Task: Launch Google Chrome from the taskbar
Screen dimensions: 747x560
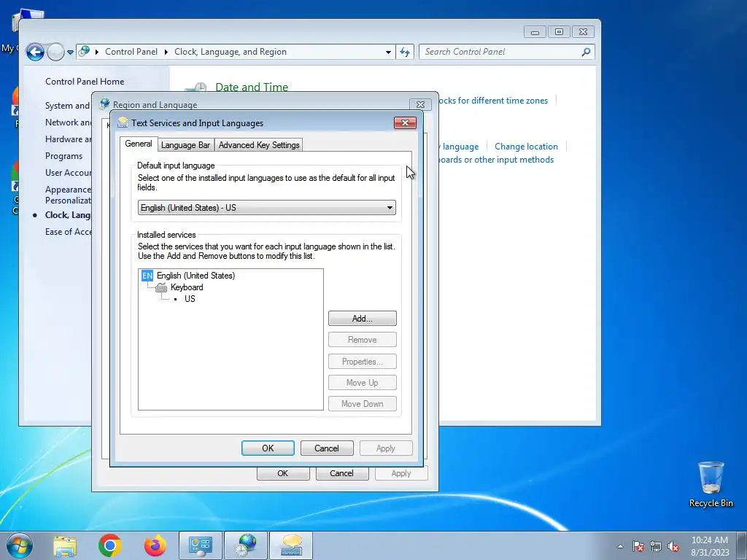Action: pyautogui.click(x=110, y=545)
